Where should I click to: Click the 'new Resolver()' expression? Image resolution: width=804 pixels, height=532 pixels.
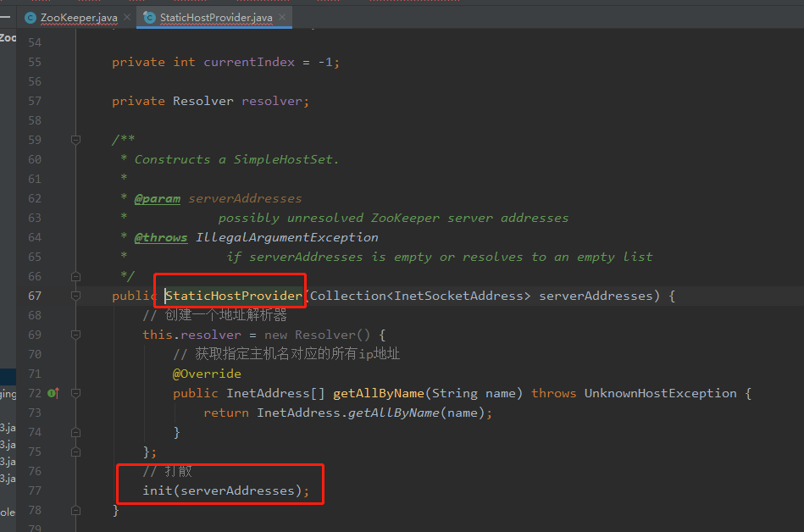317,335
